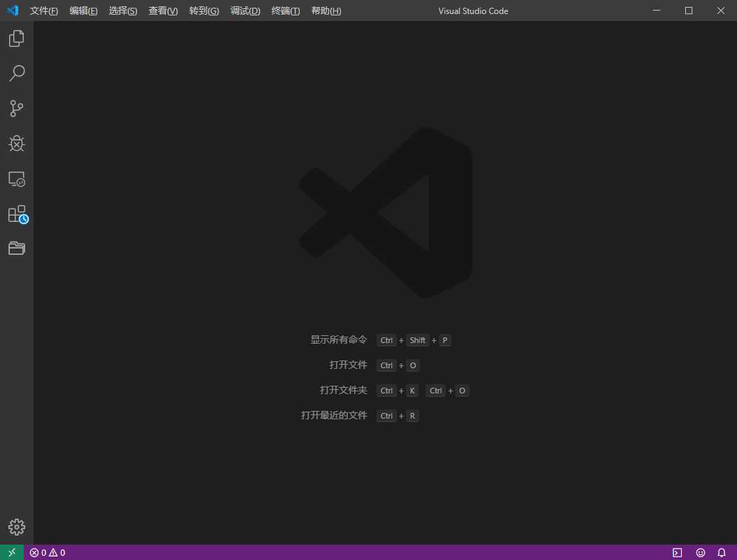Click the 打开文件 label
This screenshot has width=737, height=560.
349,365
